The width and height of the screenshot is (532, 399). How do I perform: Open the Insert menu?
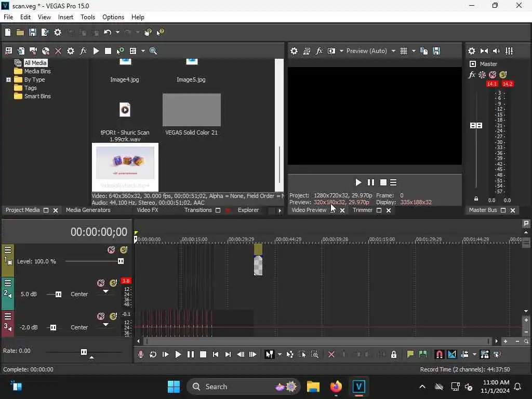[x=65, y=17]
